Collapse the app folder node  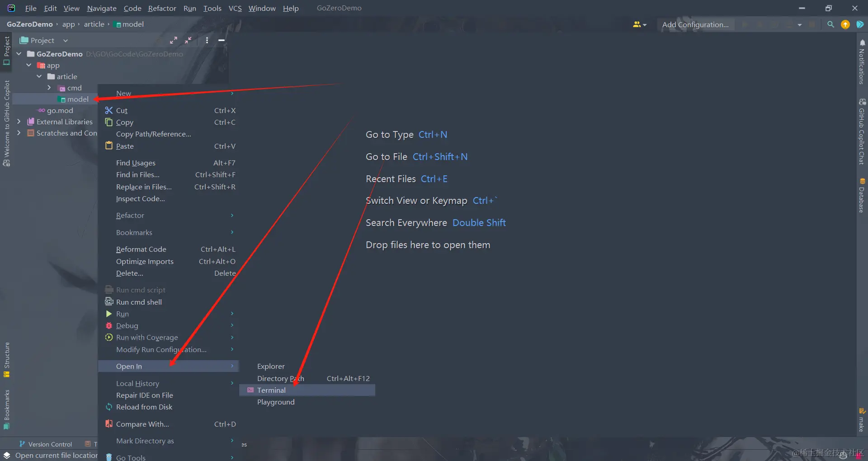tap(29, 65)
